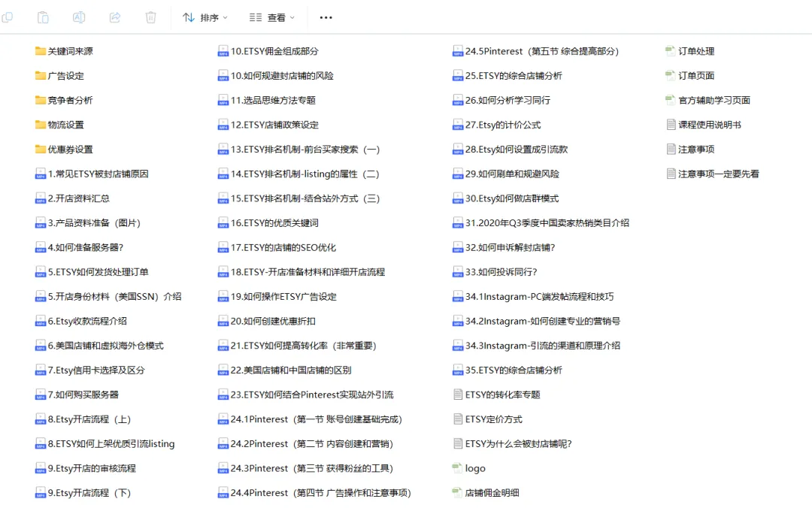Open the See more ellipsis menu
The height and width of the screenshot is (520, 812).
[326, 17]
